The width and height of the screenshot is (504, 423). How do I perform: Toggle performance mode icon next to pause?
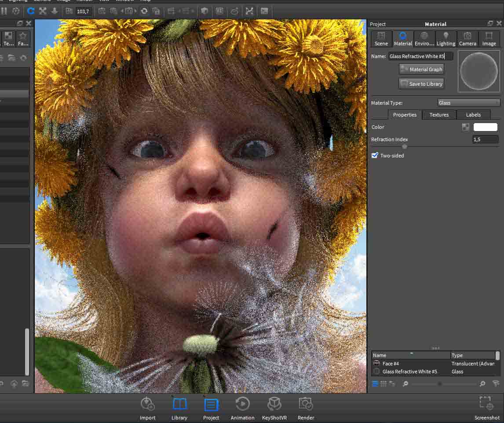pos(15,11)
